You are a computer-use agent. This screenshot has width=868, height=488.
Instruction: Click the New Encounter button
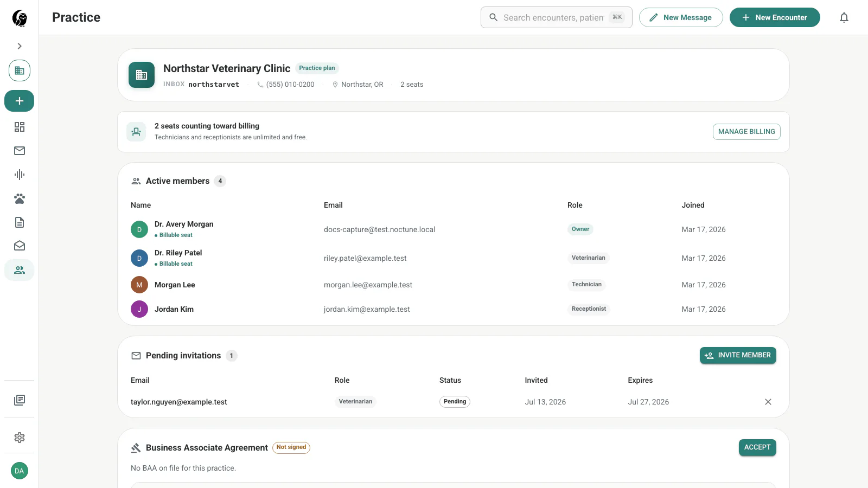(775, 17)
